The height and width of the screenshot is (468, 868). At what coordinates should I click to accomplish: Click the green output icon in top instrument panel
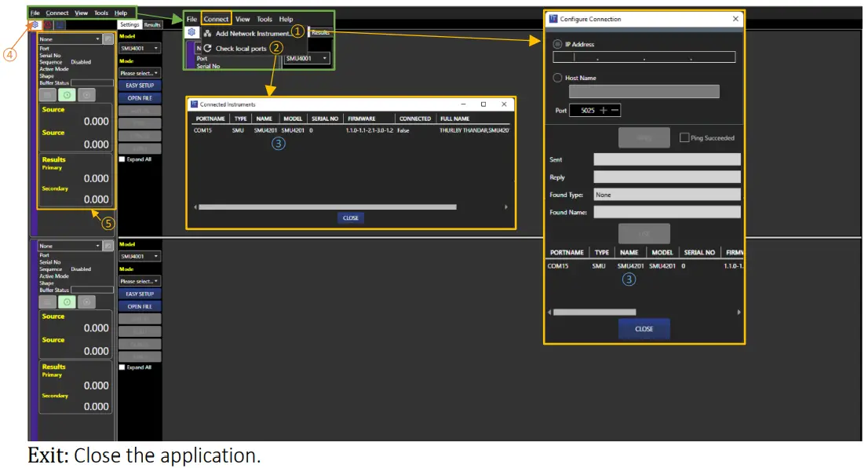(67, 95)
